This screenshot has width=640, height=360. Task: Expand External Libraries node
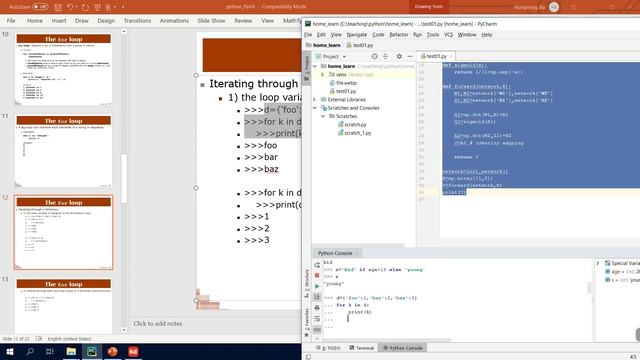coord(315,100)
